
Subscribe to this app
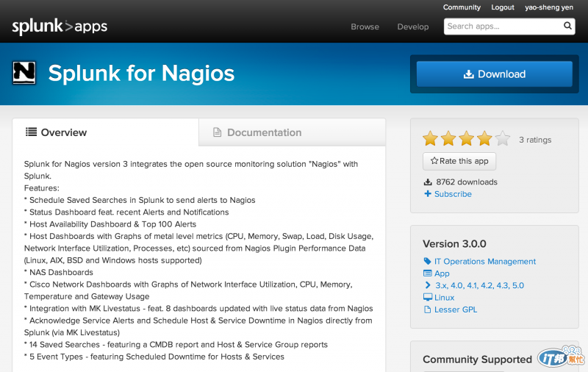click(453, 194)
